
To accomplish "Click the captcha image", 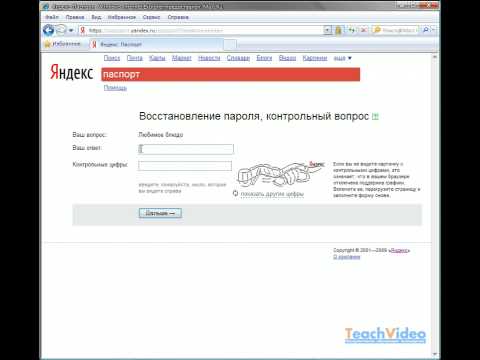I will pyautogui.click(x=281, y=174).
